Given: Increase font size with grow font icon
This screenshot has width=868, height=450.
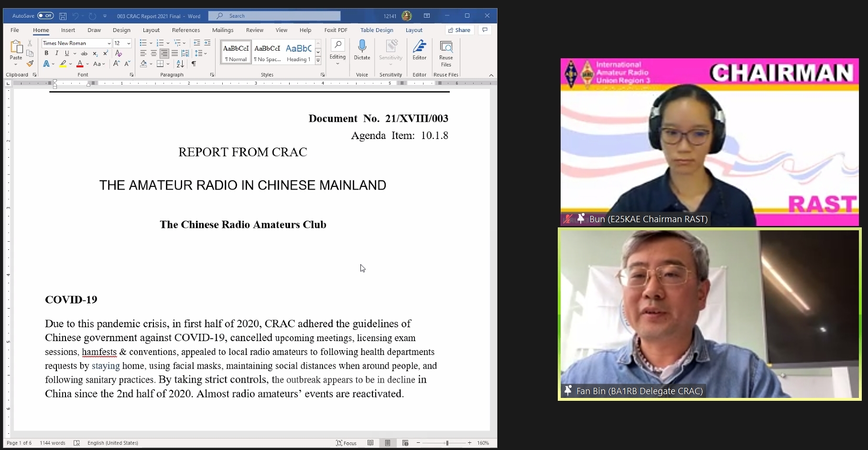Looking at the screenshot, I should [x=116, y=64].
